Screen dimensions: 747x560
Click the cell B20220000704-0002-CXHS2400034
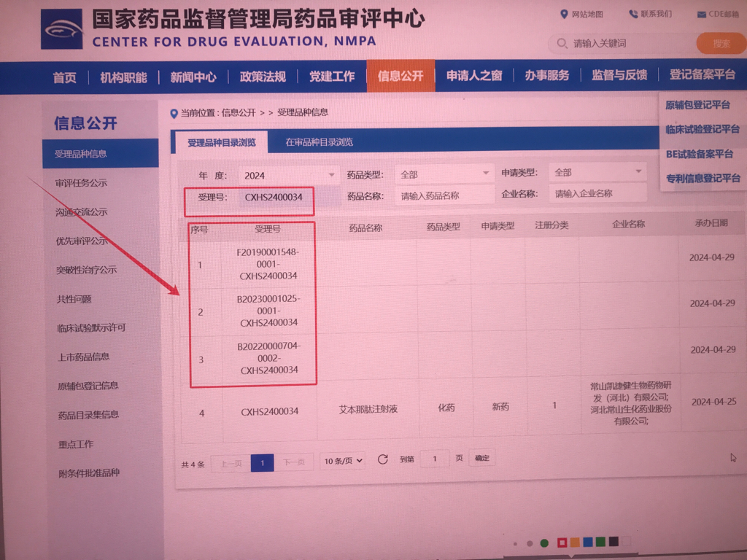click(269, 357)
